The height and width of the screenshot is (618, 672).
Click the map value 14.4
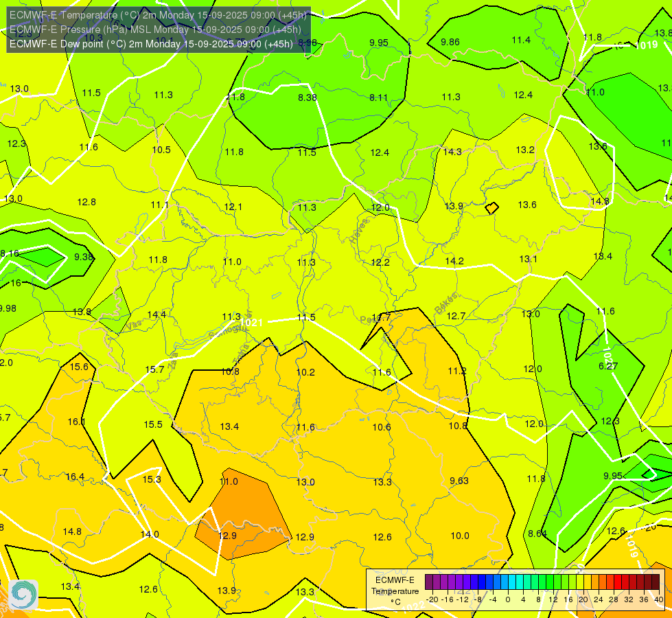tap(157, 314)
